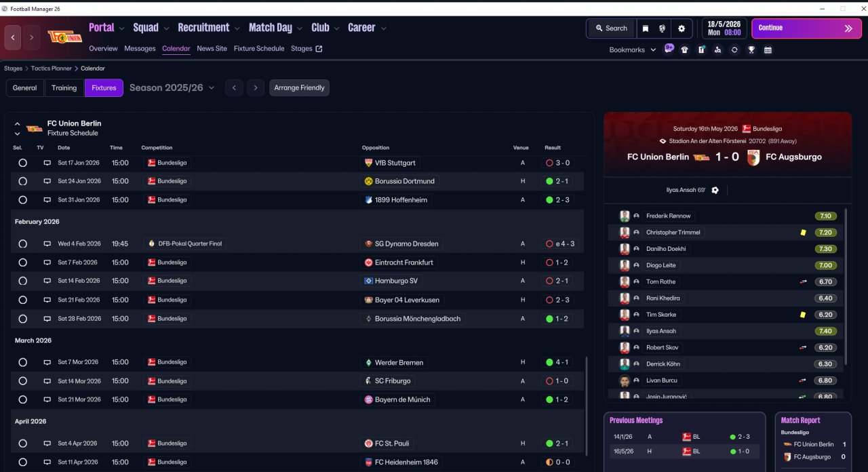Switch to the General tab
The image size is (868, 472).
(24, 88)
